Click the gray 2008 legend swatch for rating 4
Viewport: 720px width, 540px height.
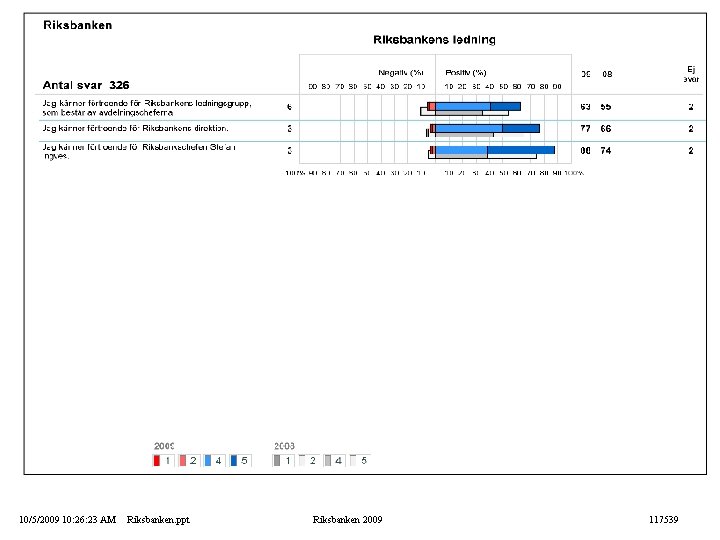(x=328, y=461)
